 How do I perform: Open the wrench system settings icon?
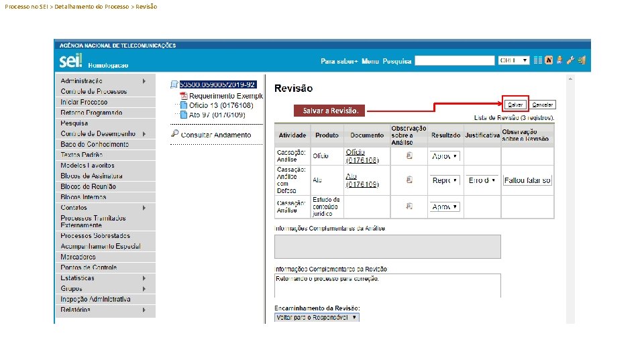point(570,60)
